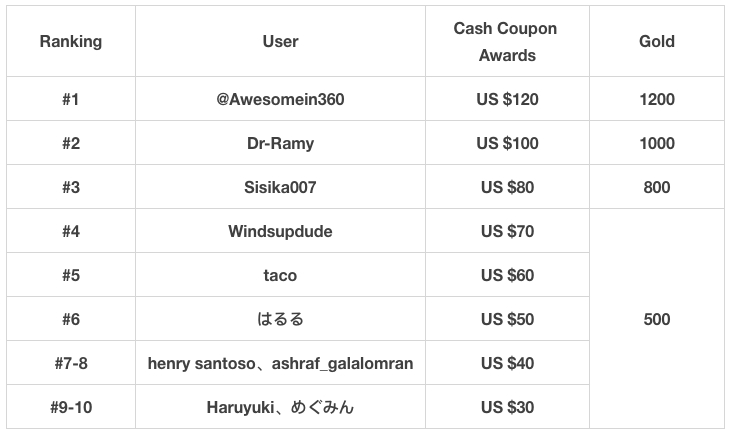
Task: Click the はるる username
Action: [x=280, y=319]
